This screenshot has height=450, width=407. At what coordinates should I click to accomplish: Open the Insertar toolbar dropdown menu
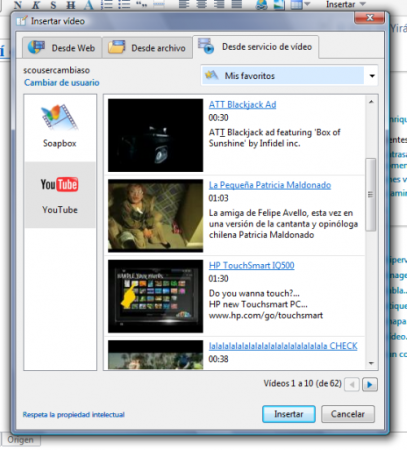346,4
